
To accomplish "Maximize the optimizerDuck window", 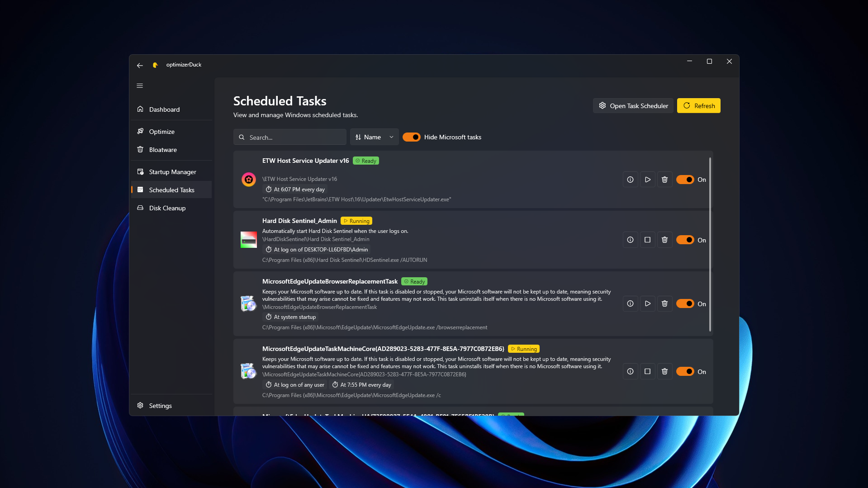I will click(x=709, y=61).
